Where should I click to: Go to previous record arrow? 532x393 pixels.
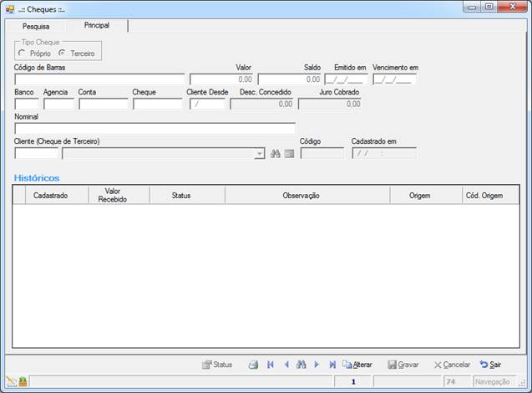(286, 365)
